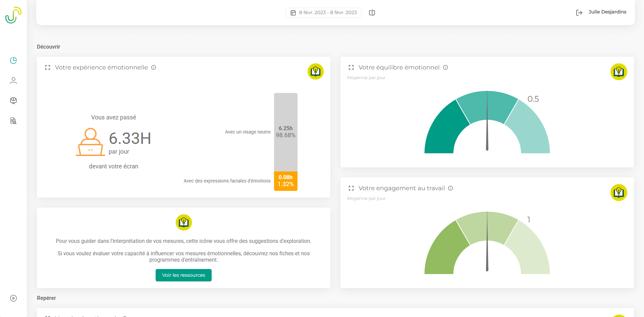
Task: Click Moyenne par jour under engagement au travail
Action: coord(366,198)
